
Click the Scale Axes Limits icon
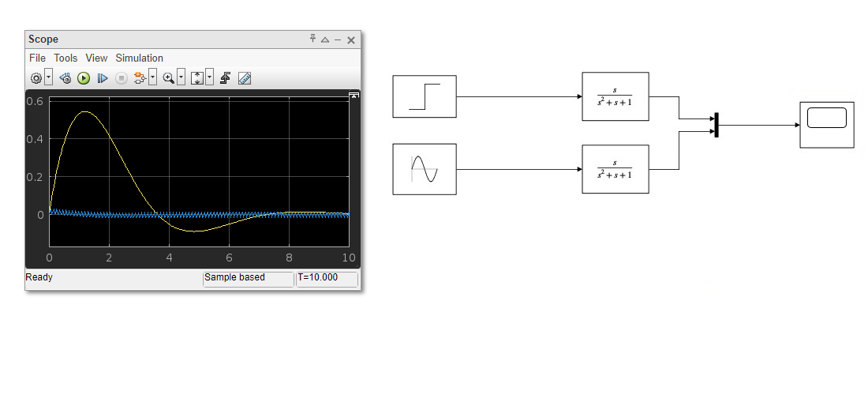(197, 78)
